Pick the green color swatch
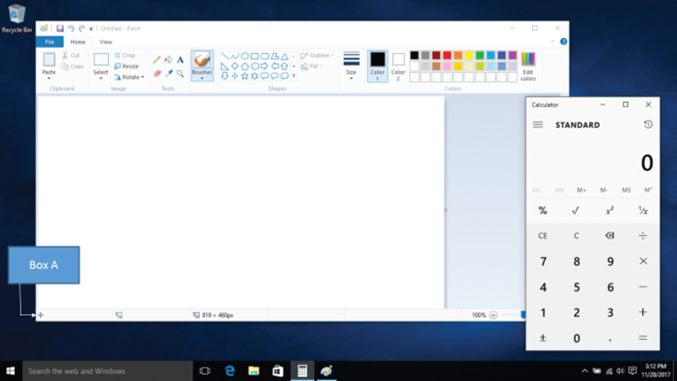677x381 pixels. [x=480, y=55]
